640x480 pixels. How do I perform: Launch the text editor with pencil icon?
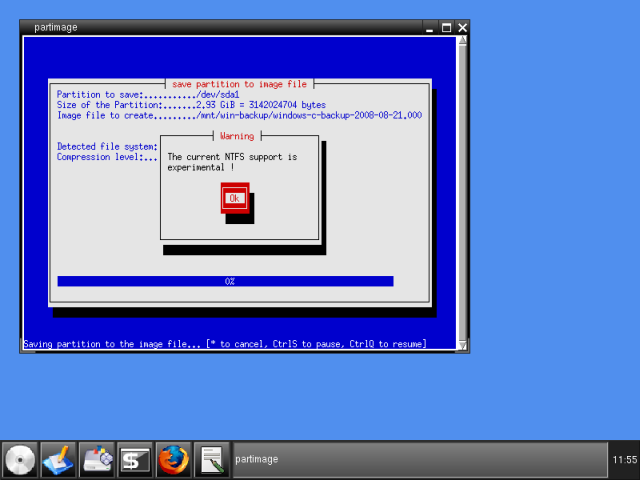tap(58, 460)
